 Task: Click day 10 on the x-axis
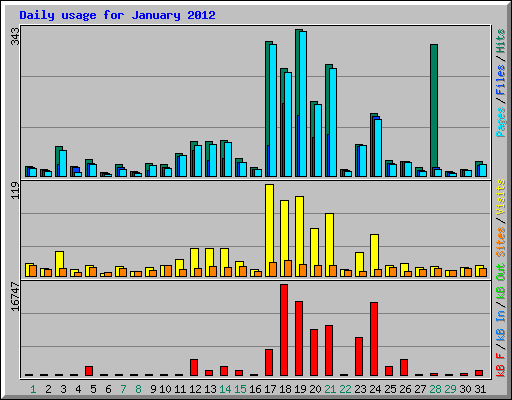tap(165, 389)
